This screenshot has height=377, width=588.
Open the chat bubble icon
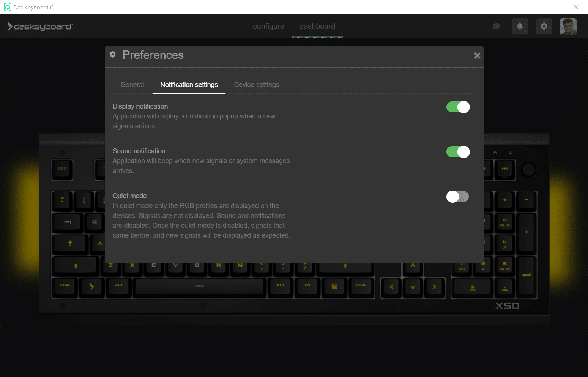point(496,26)
